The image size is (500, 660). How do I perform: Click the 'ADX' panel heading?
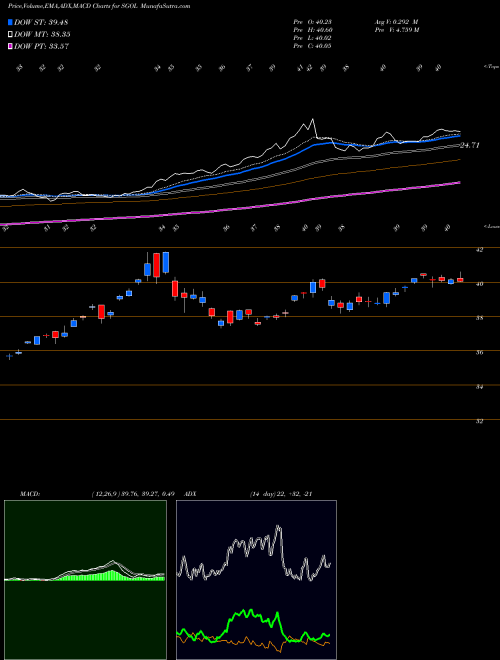point(190,494)
